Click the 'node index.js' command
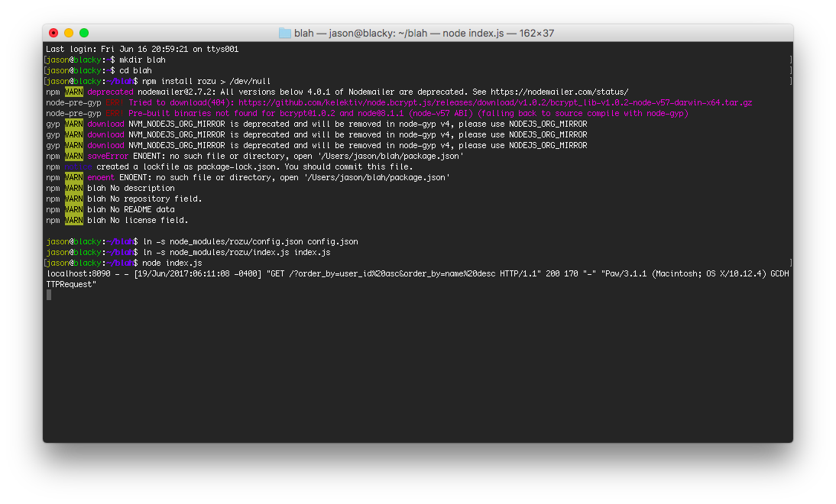The image size is (836, 504). (172, 263)
